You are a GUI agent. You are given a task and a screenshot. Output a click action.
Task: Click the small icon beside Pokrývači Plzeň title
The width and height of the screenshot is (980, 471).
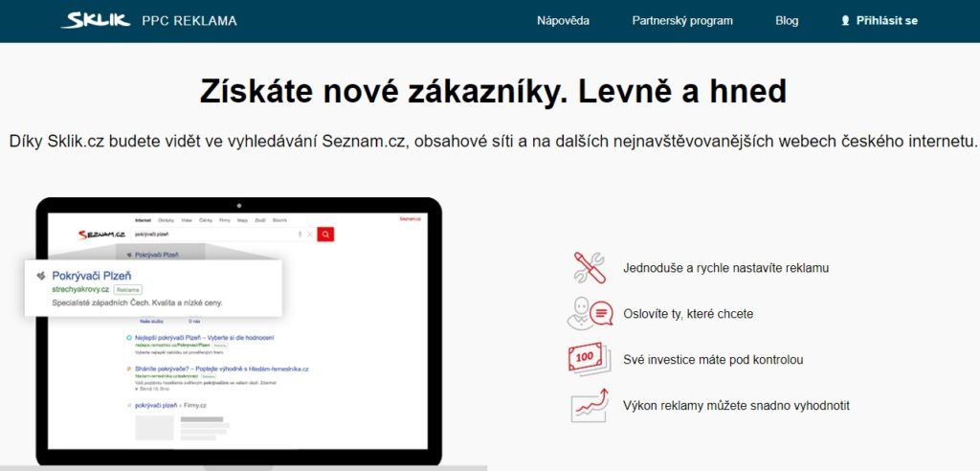[39, 276]
